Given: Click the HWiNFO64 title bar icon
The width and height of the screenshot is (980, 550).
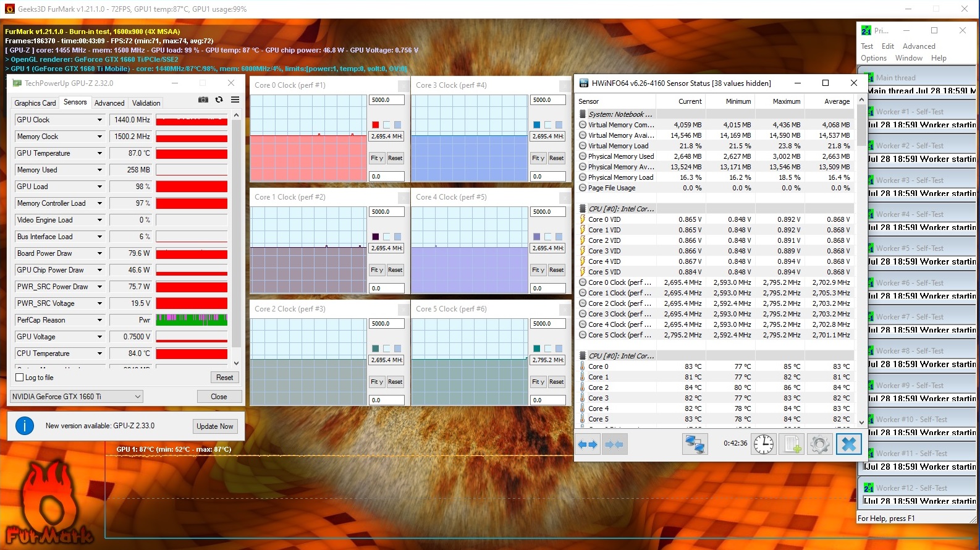Looking at the screenshot, I should 583,83.
